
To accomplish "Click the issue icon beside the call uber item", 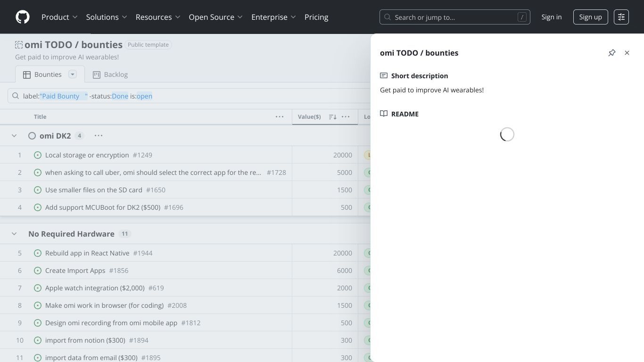I will [x=38, y=173].
